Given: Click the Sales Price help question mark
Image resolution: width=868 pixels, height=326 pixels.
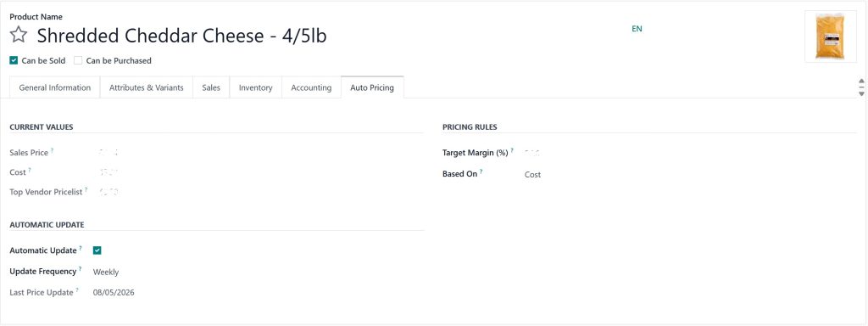Looking at the screenshot, I should click(53, 150).
